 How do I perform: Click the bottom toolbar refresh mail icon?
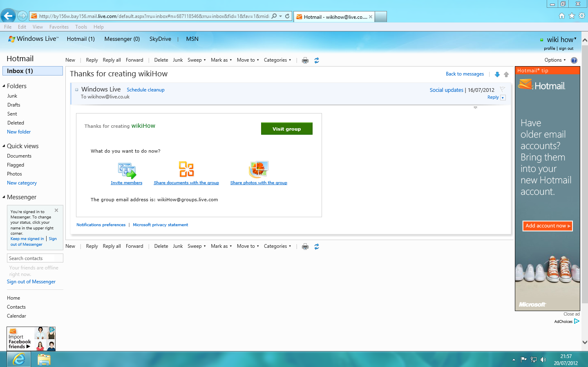[x=317, y=247]
